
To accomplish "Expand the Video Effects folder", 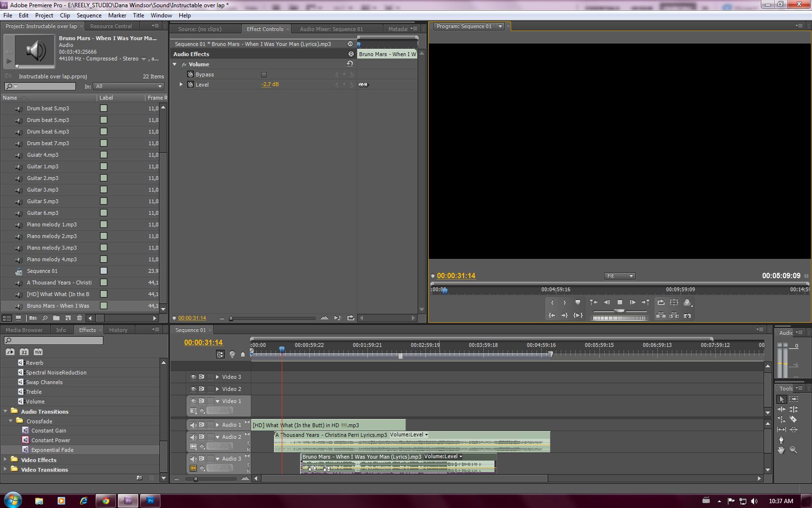I will [5, 460].
